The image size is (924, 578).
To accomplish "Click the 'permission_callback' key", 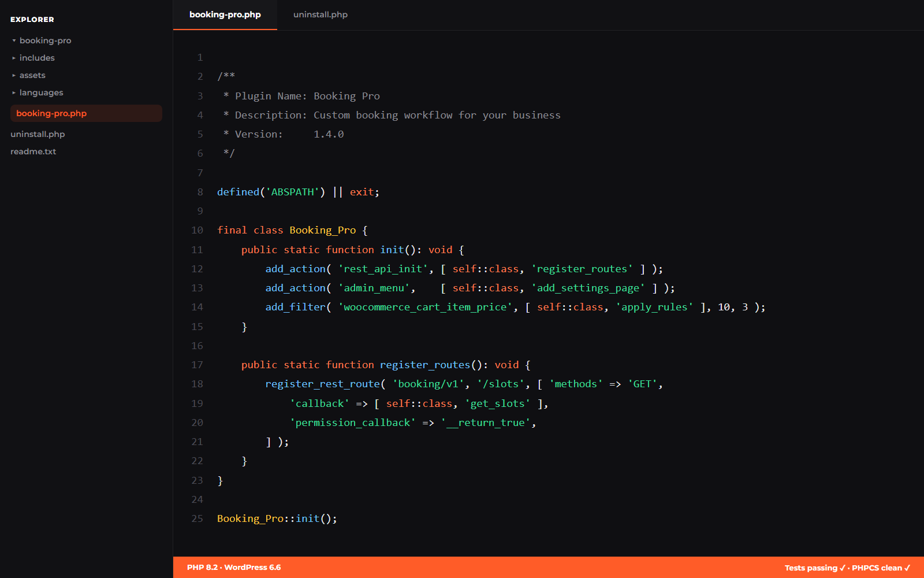I will tap(353, 423).
